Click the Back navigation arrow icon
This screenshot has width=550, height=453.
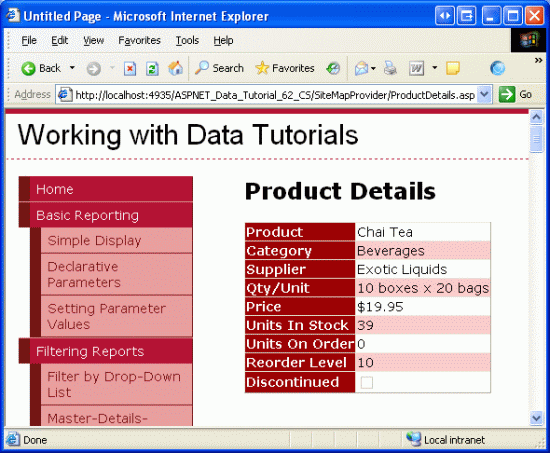28,68
